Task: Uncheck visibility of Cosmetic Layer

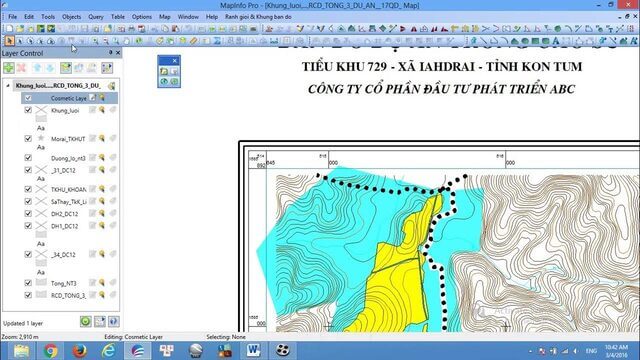Action: tap(28, 98)
